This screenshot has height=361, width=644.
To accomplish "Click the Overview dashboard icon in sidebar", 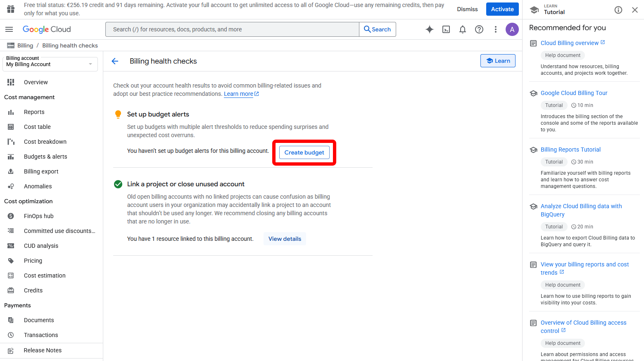I will [x=11, y=82].
